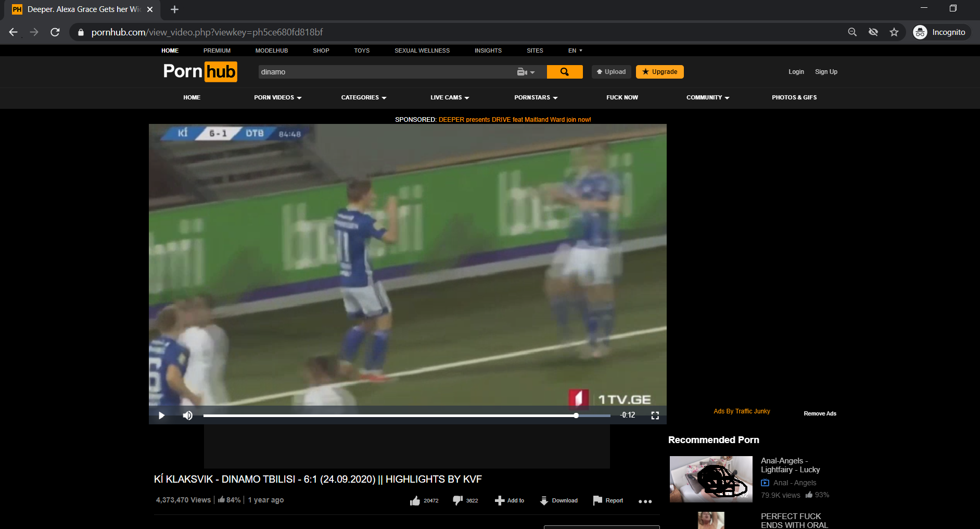980x529 pixels.
Task: Click the Add to plus icon
Action: (500, 501)
